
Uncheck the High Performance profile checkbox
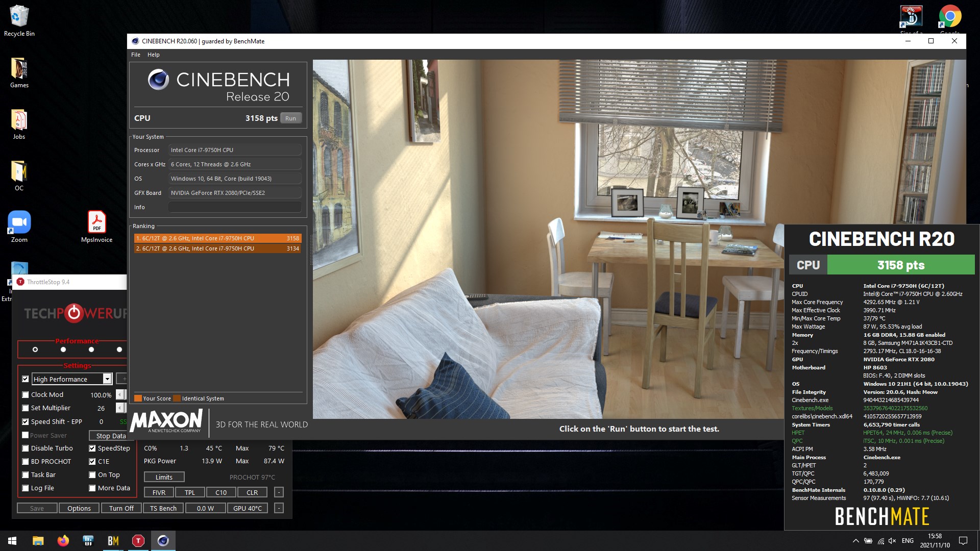click(x=26, y=379)
